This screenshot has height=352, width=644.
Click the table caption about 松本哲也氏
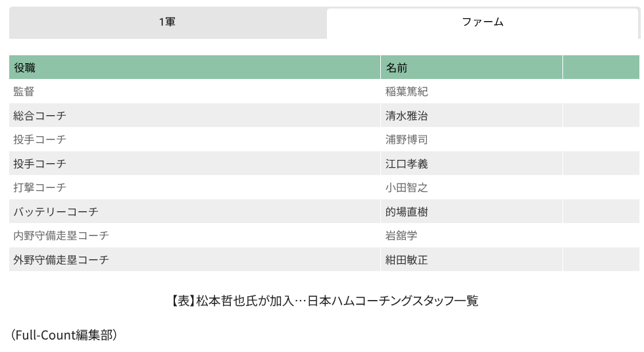click(324, 301)
